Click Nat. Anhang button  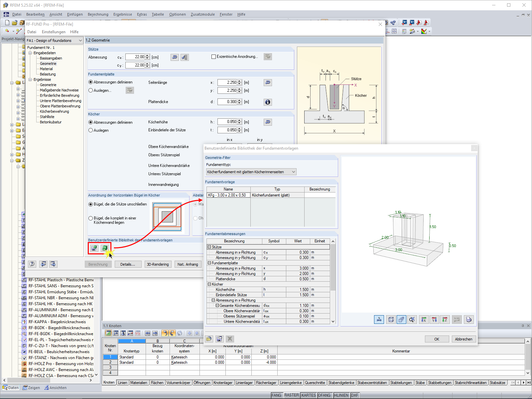(x=188, y=264)
